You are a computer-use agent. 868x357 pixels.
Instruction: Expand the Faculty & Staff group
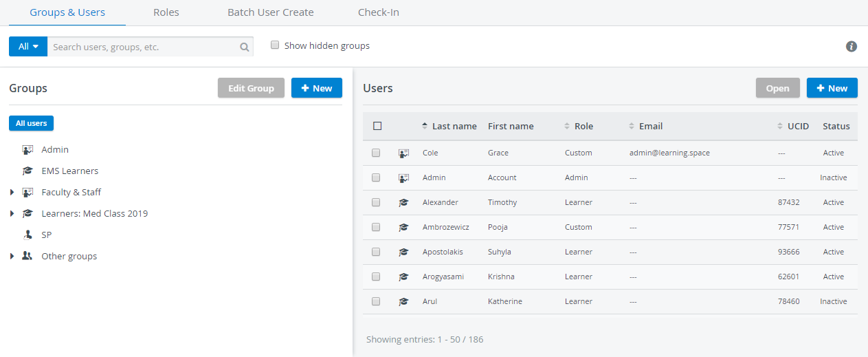pyautogui.click(x=12, y=193)
